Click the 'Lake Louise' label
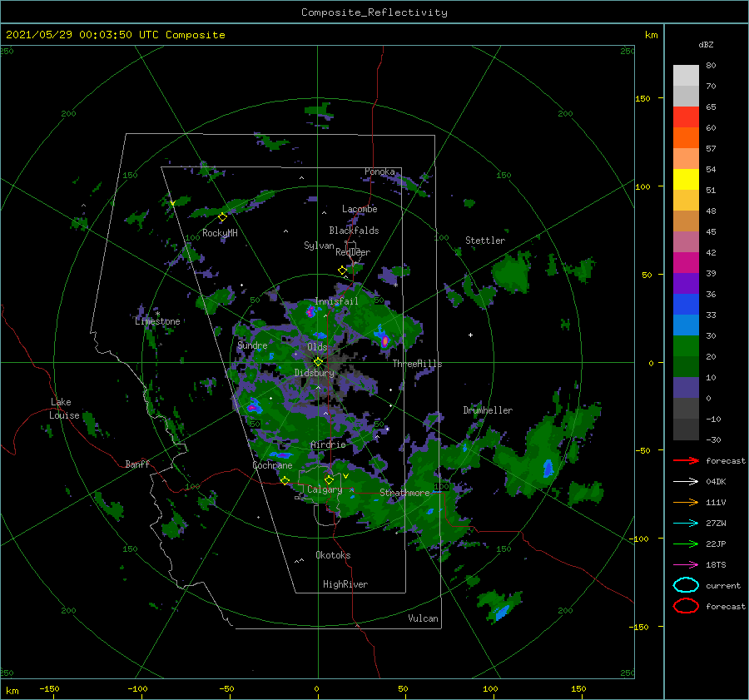This screenshot has width=749, height=700. tap(64, 409)
